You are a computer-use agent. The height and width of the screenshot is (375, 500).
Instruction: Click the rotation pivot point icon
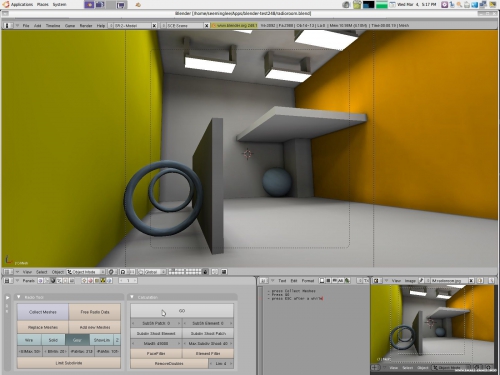(124, 272)
